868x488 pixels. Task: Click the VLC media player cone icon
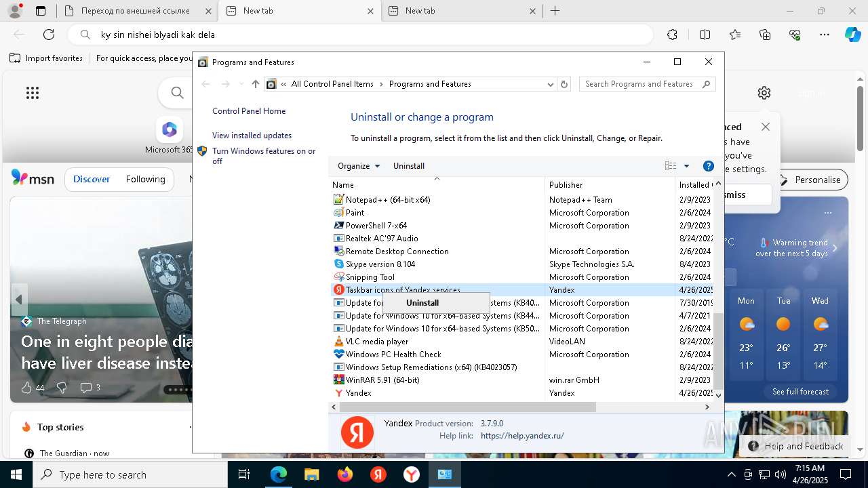(x=339, y=341)
